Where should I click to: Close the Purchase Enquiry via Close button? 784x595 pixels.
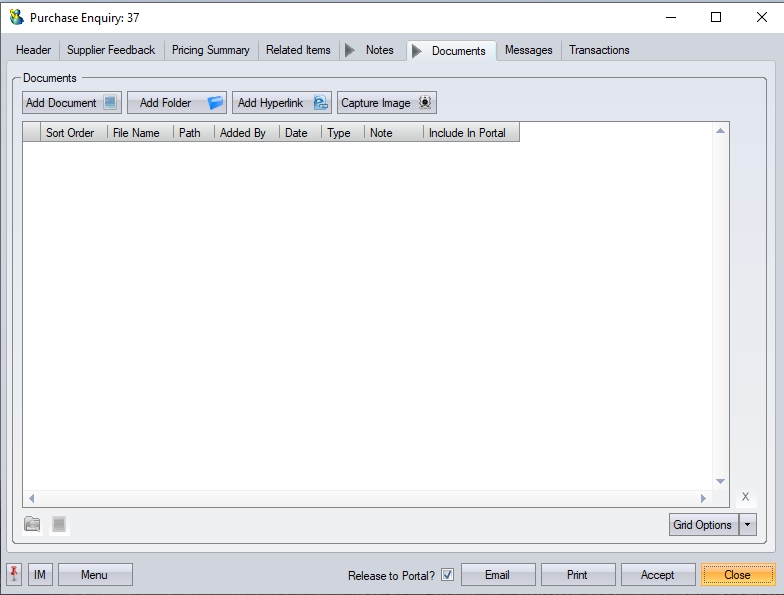[x=738, y=575]
